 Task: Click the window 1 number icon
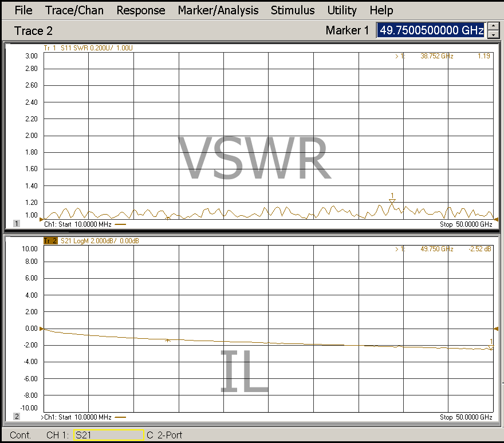[17, 224]
